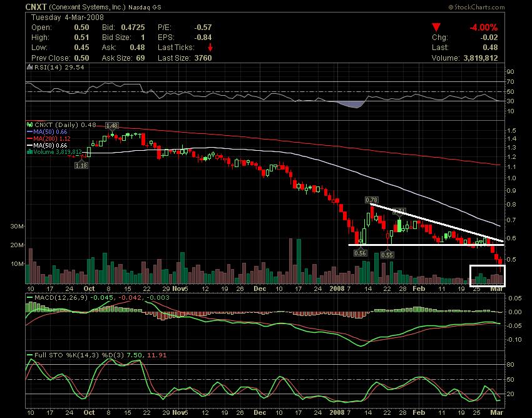Click the MACD(12,26,9) indicator label

pyautogui.click(x=61, y=298)
